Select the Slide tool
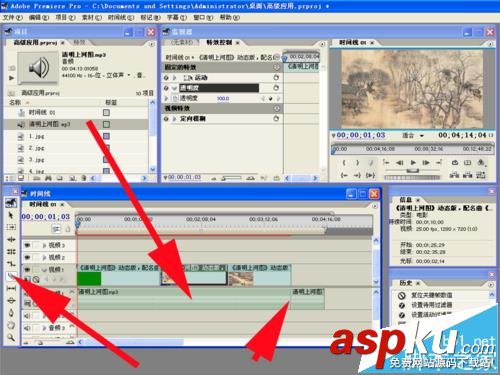The image size is (500, 375). tap(11, 300)
